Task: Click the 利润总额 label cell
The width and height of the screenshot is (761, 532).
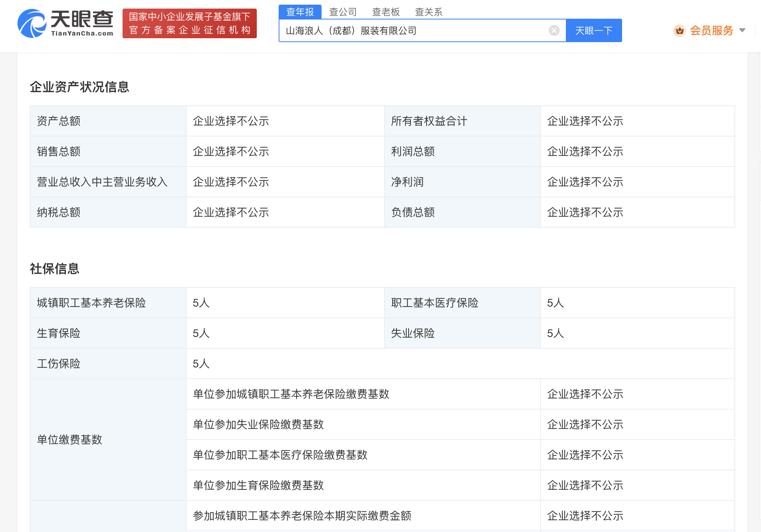Action: pos(462,151)
